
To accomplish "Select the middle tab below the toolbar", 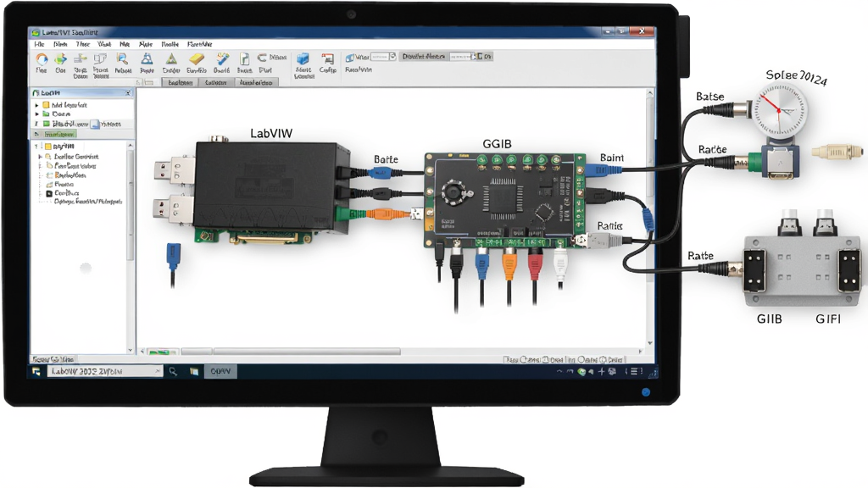I will [x=216, y=82].
